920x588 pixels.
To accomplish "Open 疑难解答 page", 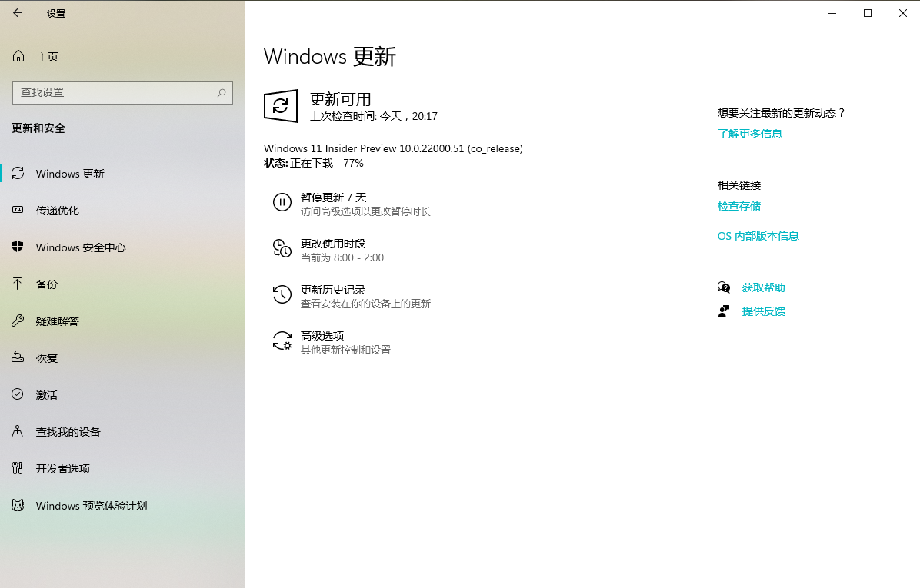I will (x=122, y=321).
